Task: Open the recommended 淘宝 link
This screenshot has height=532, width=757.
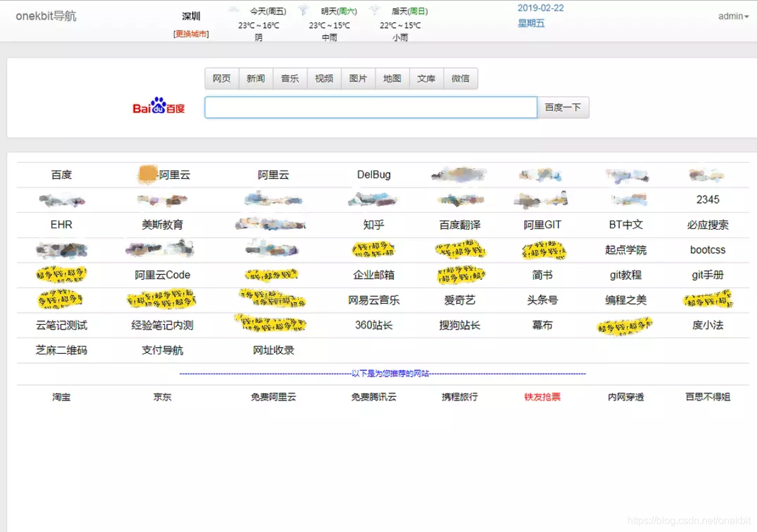Action: [61, 397]
